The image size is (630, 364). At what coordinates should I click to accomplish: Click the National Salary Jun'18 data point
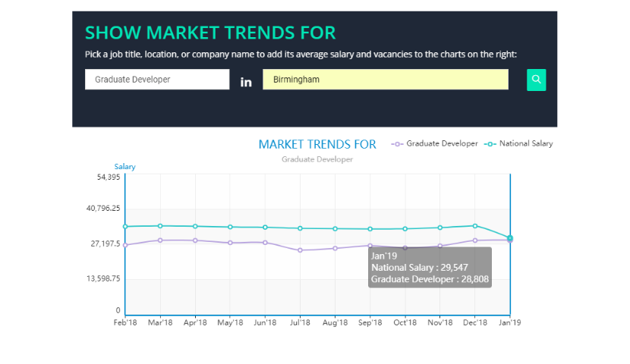point(265,227)
